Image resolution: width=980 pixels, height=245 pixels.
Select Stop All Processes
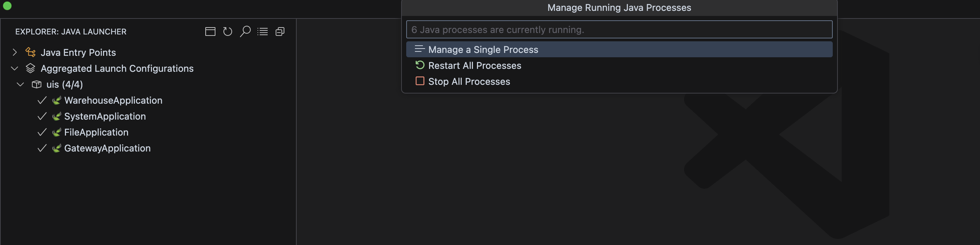click(619, 82)
